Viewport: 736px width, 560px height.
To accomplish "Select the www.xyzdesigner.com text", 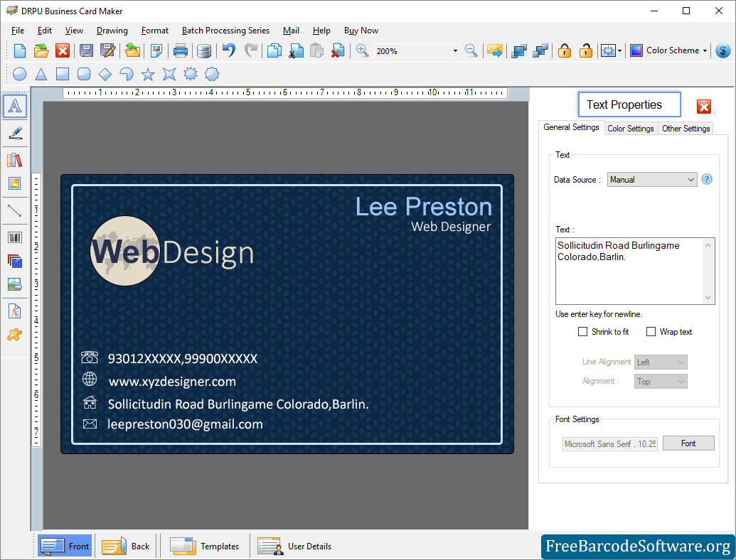I will [x=172, y=382].
